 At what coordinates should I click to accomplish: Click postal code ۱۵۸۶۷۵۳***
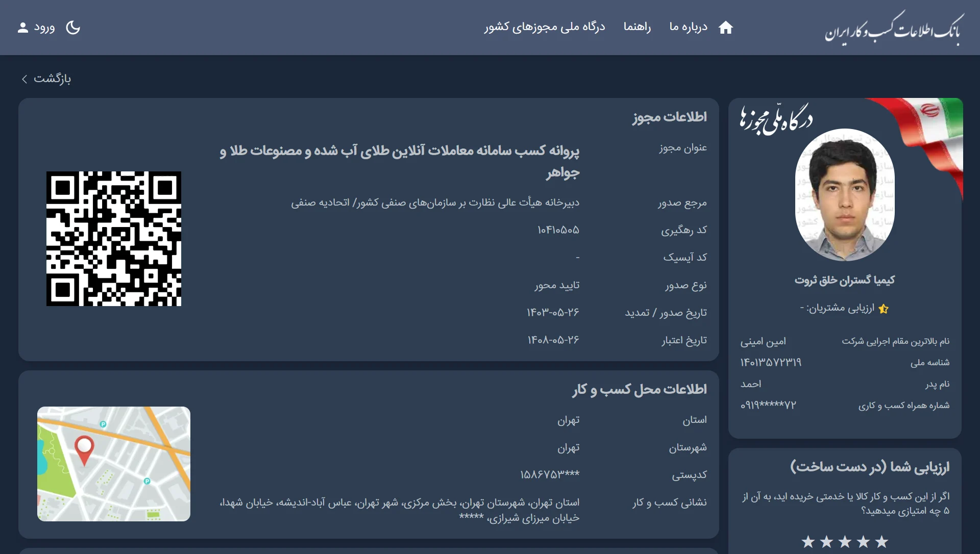pyautogui.click(x=550, y=474)
